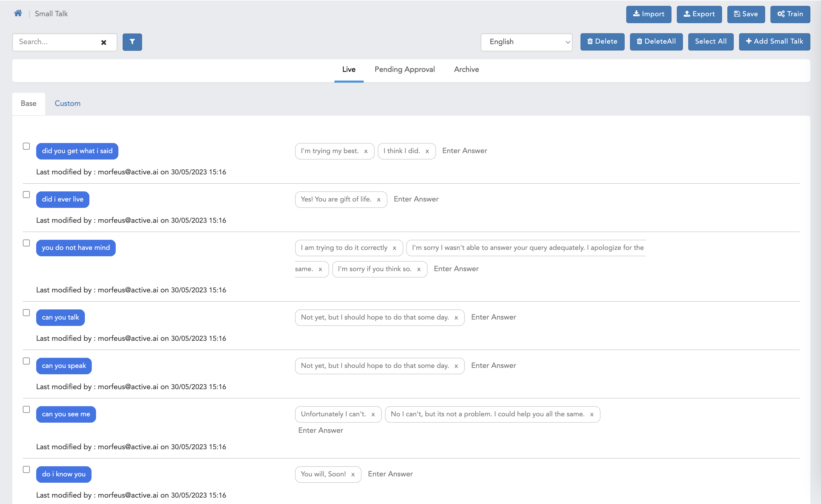Click the Small Talk breadcrumb
Viewport: 821px width, 504px height.
51,14
